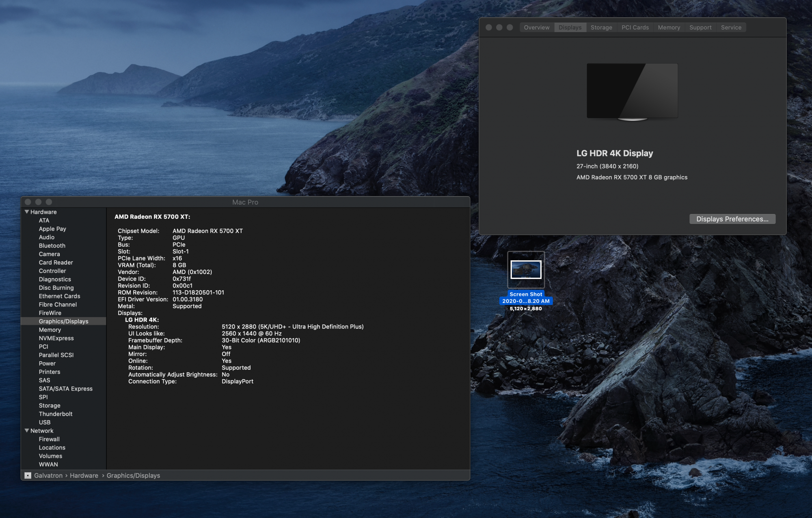Screen dimensions: 812x518
Task: Minimize the About This Mac window
Action: 499,28
